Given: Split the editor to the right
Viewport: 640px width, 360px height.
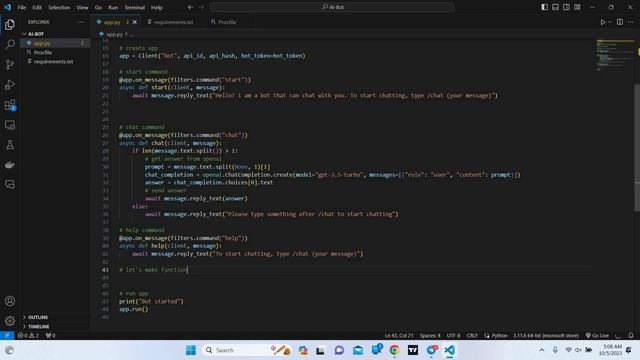Looking at the screenshot, I should click(620, 22).
